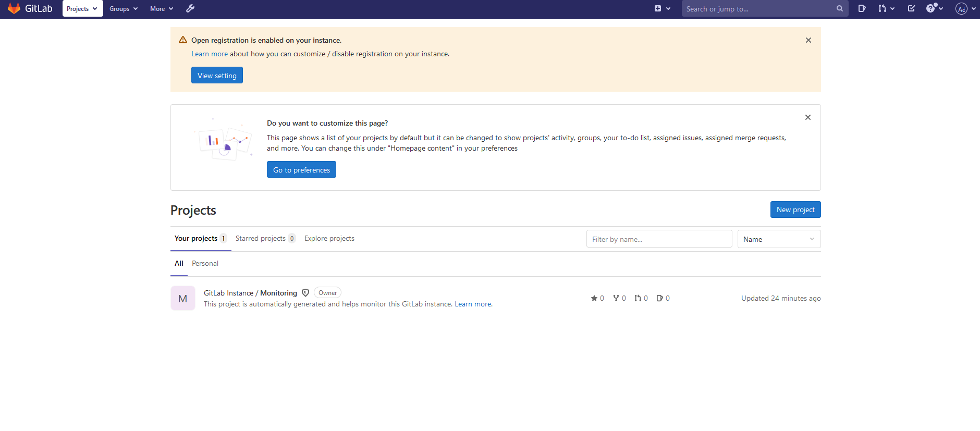Open the user avatar menu
980x431 pixels.
click(x=965, y=8)
